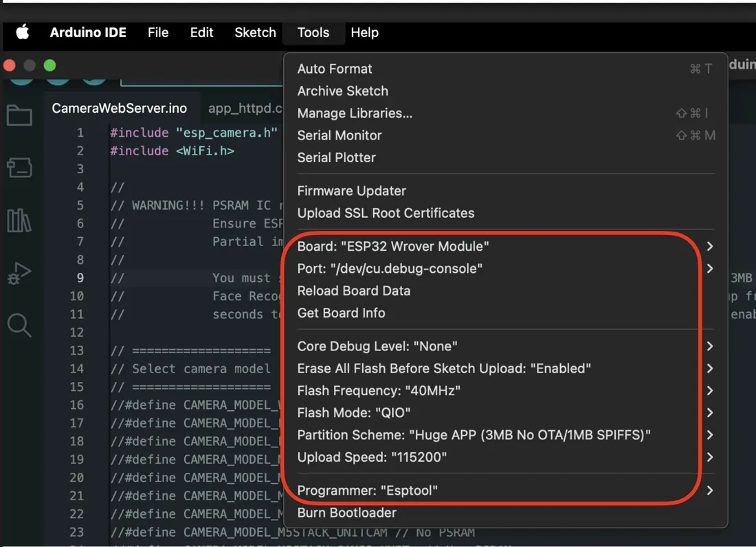This screenshot has width=756, height=547.
Task: Select Archive Sketch
Action: pos(505,91)
